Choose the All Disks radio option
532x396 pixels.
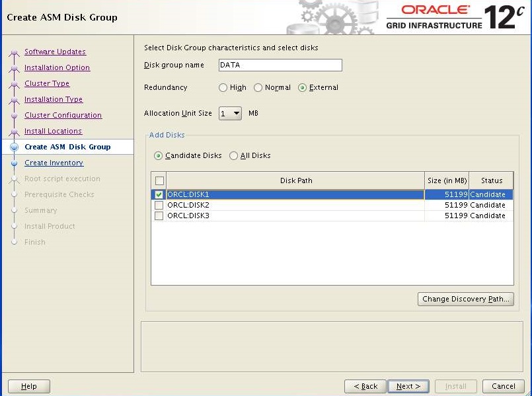[233, 156]
